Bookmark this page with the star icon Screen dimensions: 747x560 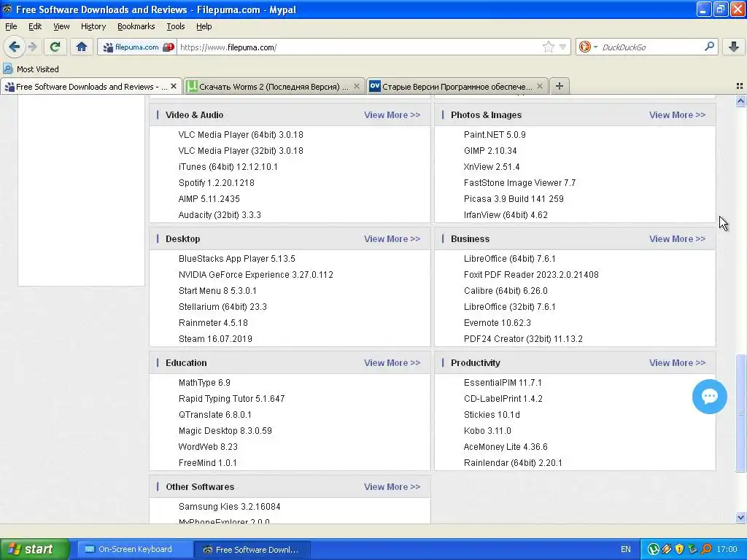point(549,47)
